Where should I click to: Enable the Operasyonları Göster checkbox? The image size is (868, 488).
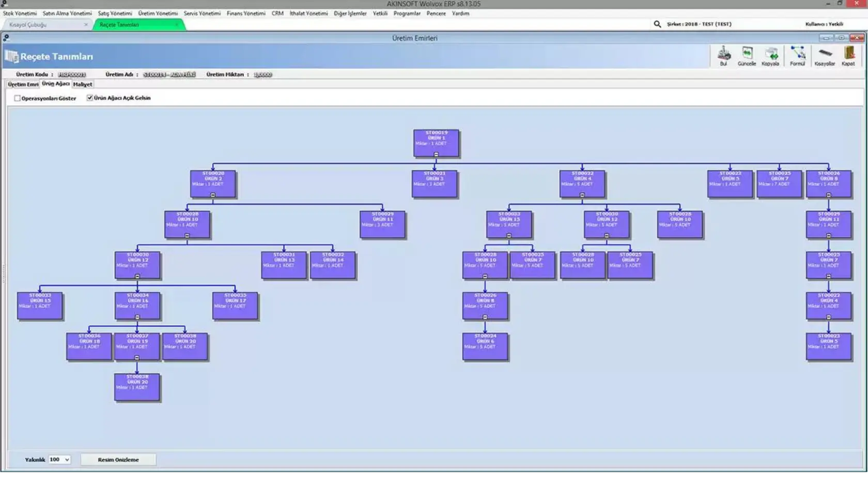pyautogui.click(x=18, y=98)
